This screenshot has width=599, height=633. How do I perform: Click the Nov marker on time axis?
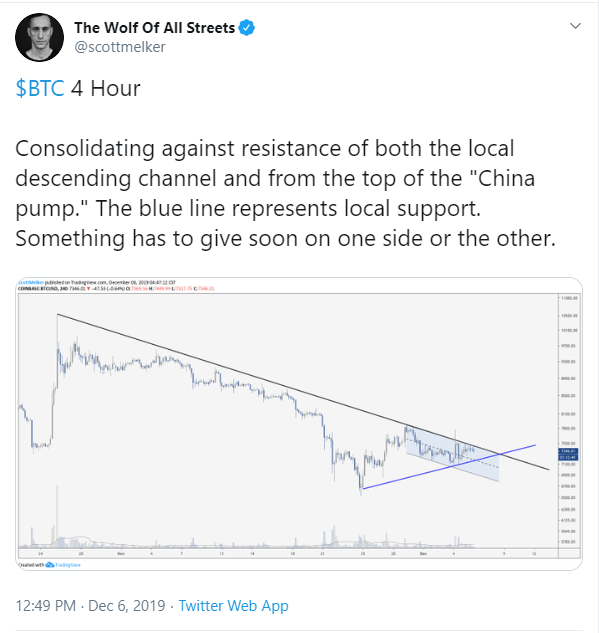click(x=121, y=553)
